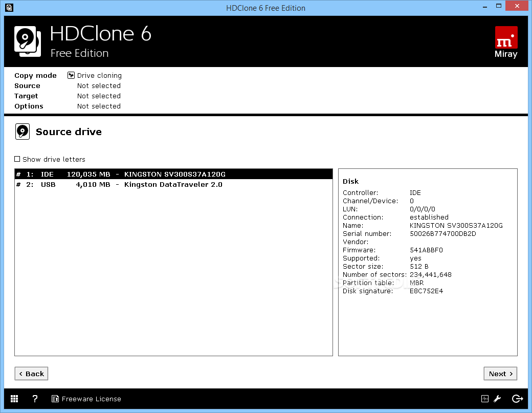Open settings with the wrench icon
Viewport: 532px width, 413px height.
(x=497, y=399)
